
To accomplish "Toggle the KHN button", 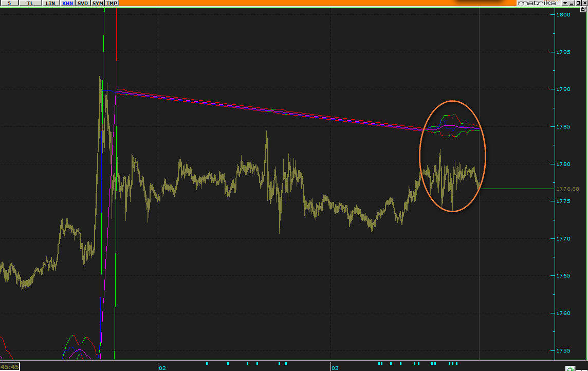I will (67, 3).
